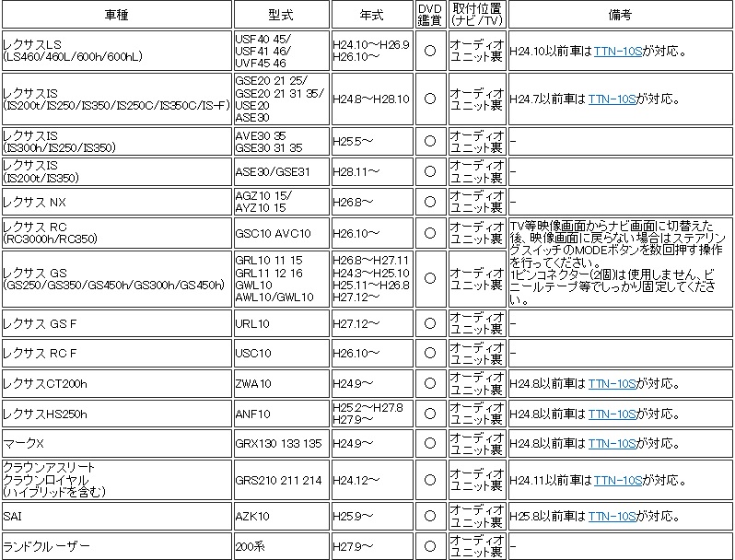Viewport: 735px width, 560px height.
Task: Select the IS200t/IS350 vehicle cell
Action: (x=117, y=171)
